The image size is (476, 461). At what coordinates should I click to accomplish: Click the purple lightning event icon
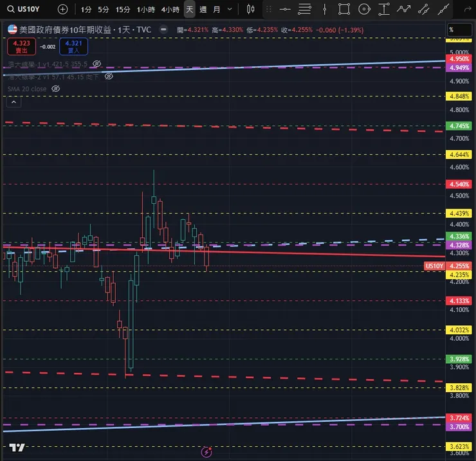pyautogui.click(x=206, y=452)
